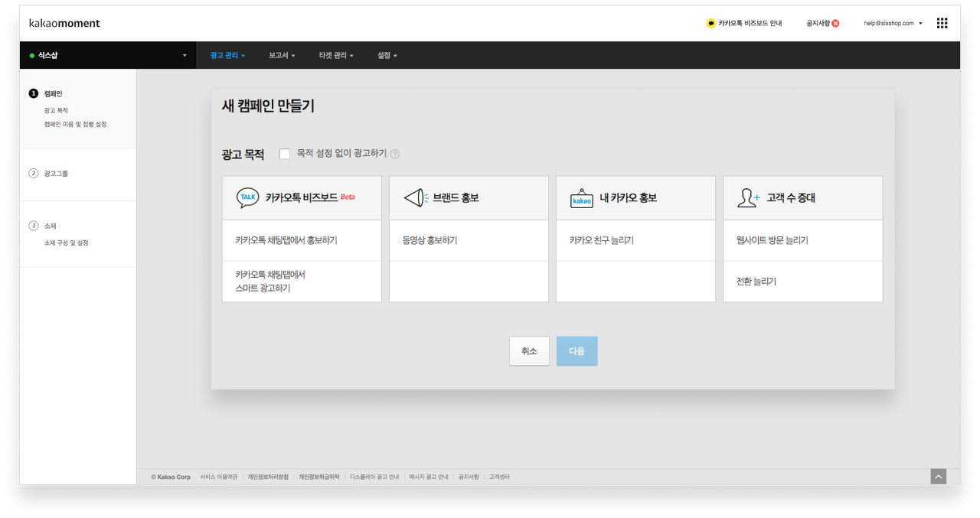The width and height of the screenshot is (980, 518).
Task: Open the 타겟 관리 dropdown menu
Action: tap(336, 55)
